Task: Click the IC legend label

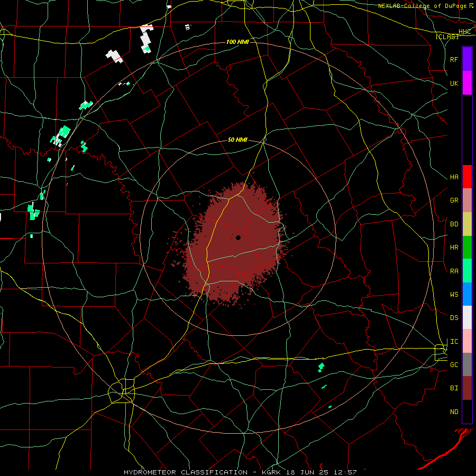Action: pos(454,342)
